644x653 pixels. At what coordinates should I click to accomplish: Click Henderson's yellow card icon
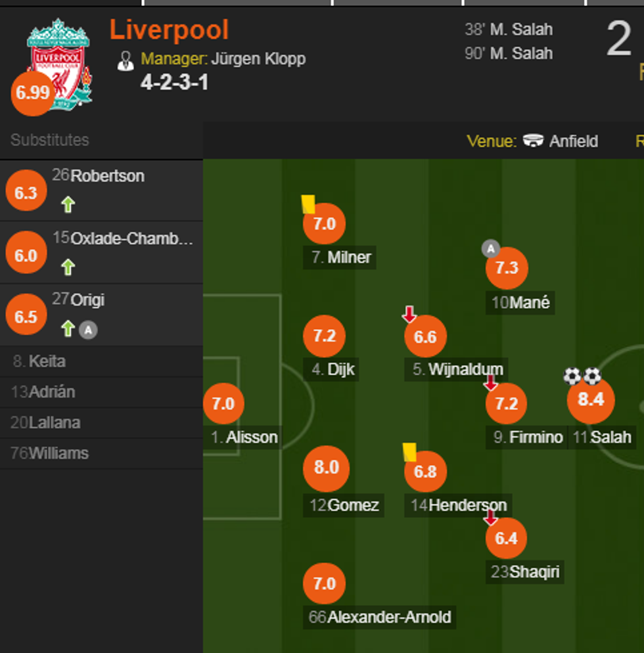coord(409,452)
